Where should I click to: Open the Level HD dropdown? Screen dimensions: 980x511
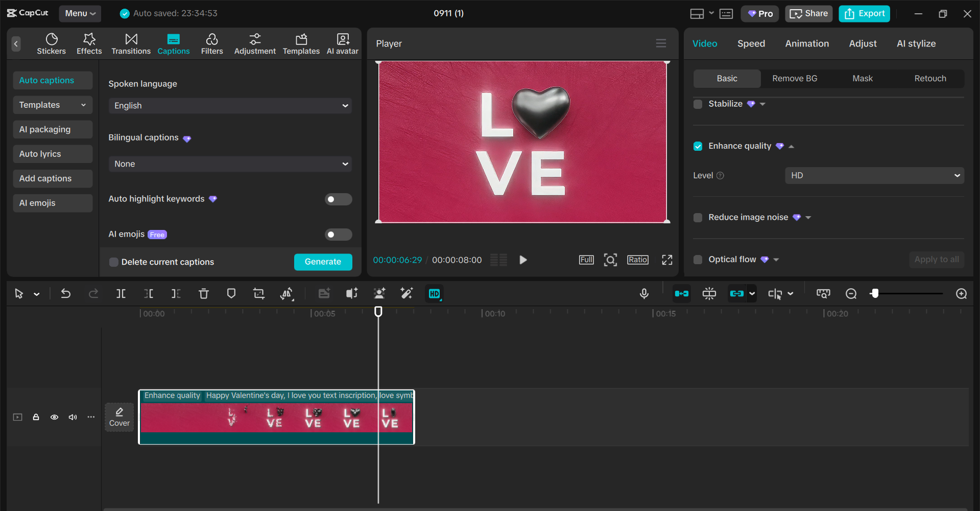pos(874,176)
